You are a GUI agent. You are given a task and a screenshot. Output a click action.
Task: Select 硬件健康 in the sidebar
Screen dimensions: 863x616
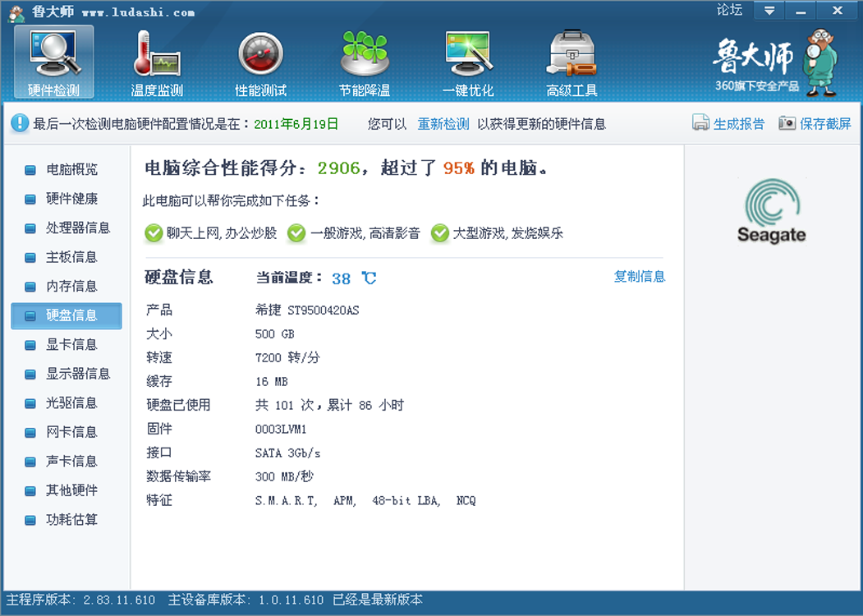(67, 199)
